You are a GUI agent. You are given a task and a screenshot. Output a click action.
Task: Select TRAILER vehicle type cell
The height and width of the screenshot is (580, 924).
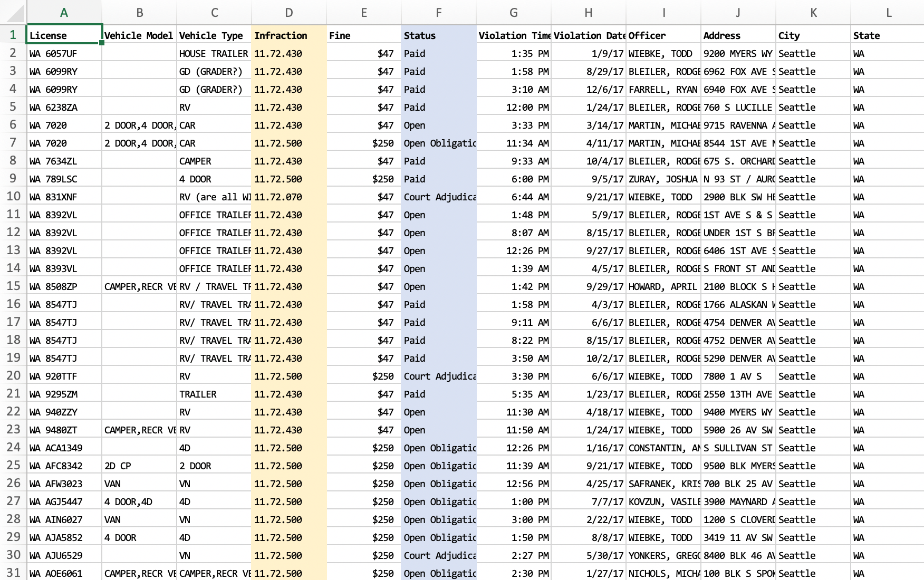tap(214, 394)
